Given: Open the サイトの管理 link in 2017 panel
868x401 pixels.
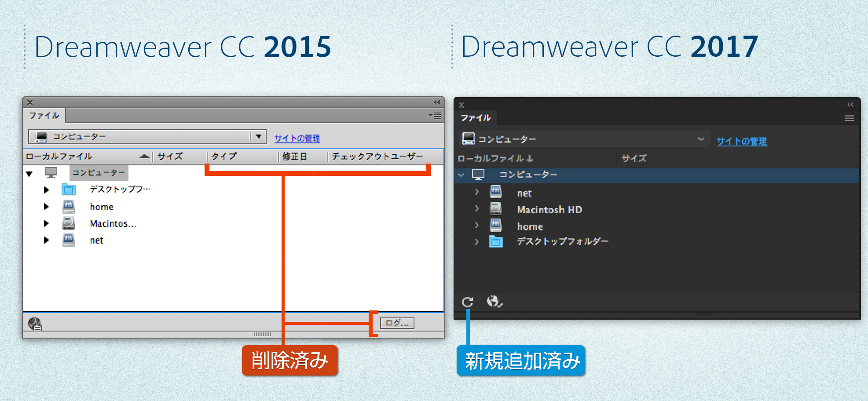Looking at the screenshot, I should coord(742,141).
